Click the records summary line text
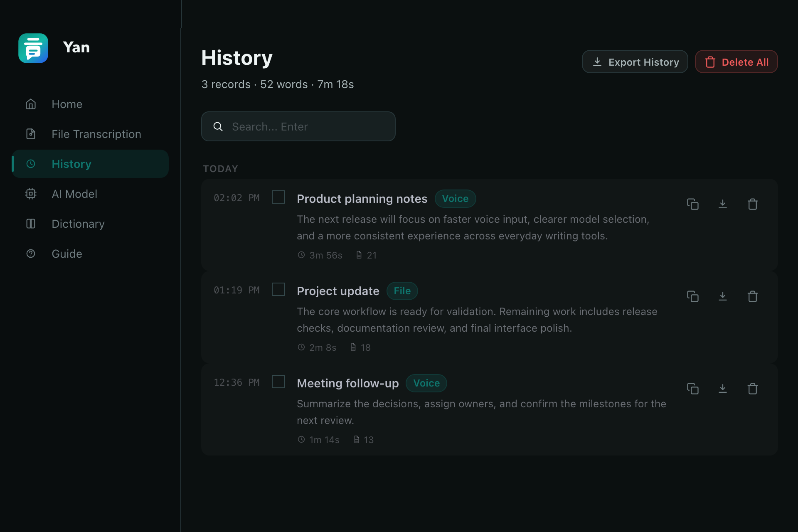The height and width of the screenshot is (532, 798). coord(278,84)
